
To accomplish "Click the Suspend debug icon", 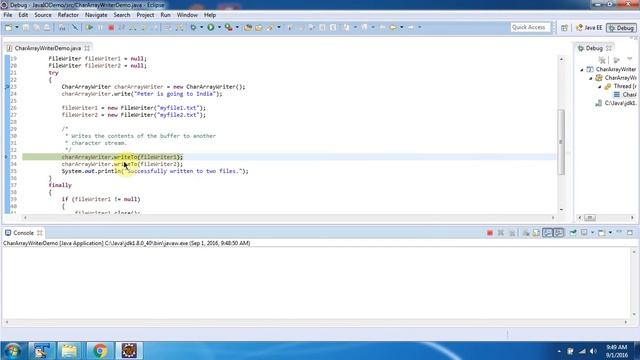I will 100,27.
